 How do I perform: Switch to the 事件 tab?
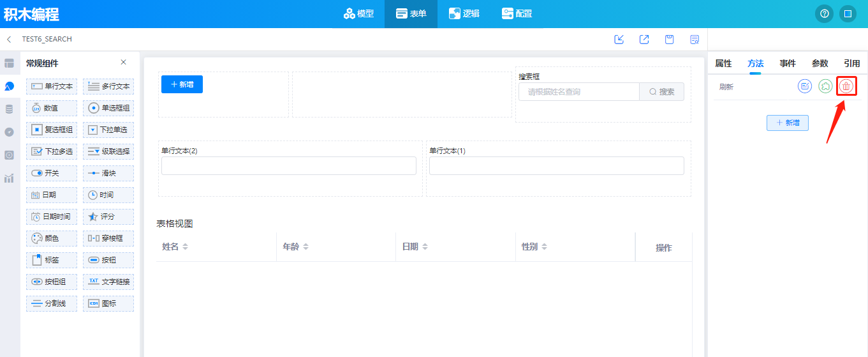point(788,63)
